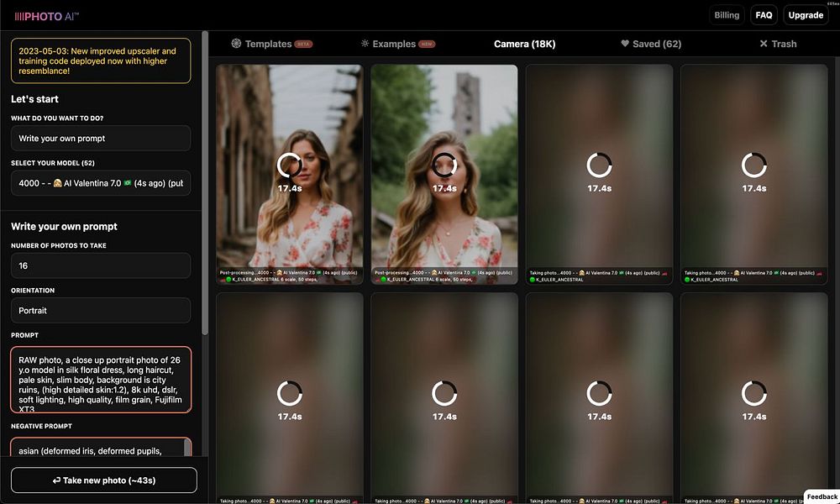840x504 pixels.
Task: Click the green status dot on the third photo caption
Action: (x=532, y=280)
